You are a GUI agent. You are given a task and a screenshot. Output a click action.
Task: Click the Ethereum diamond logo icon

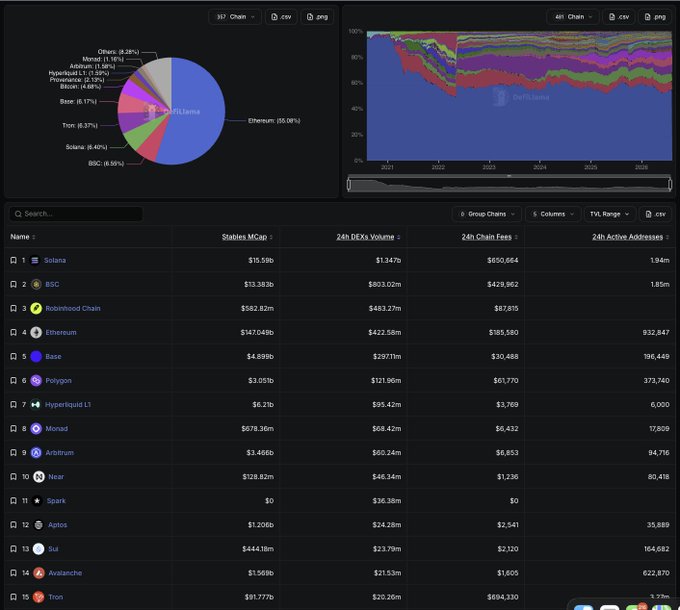point(36,333)
